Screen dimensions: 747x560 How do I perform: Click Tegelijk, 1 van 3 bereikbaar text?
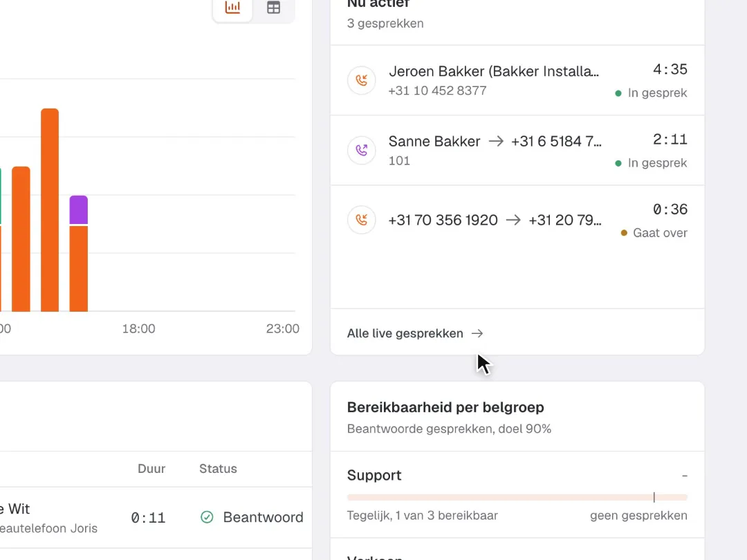[423, 516]
